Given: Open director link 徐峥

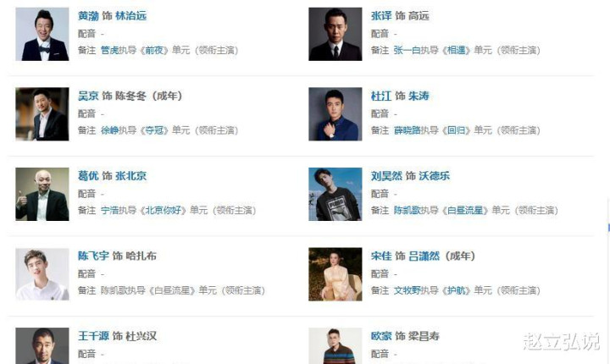Looking at the screenshot, I should point(109,130).
